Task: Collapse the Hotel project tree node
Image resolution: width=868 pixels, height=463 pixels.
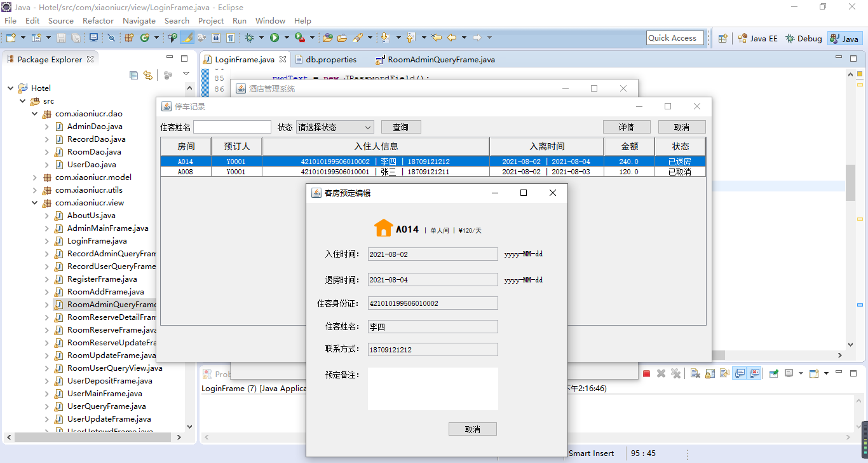Action: pos(11,88)
